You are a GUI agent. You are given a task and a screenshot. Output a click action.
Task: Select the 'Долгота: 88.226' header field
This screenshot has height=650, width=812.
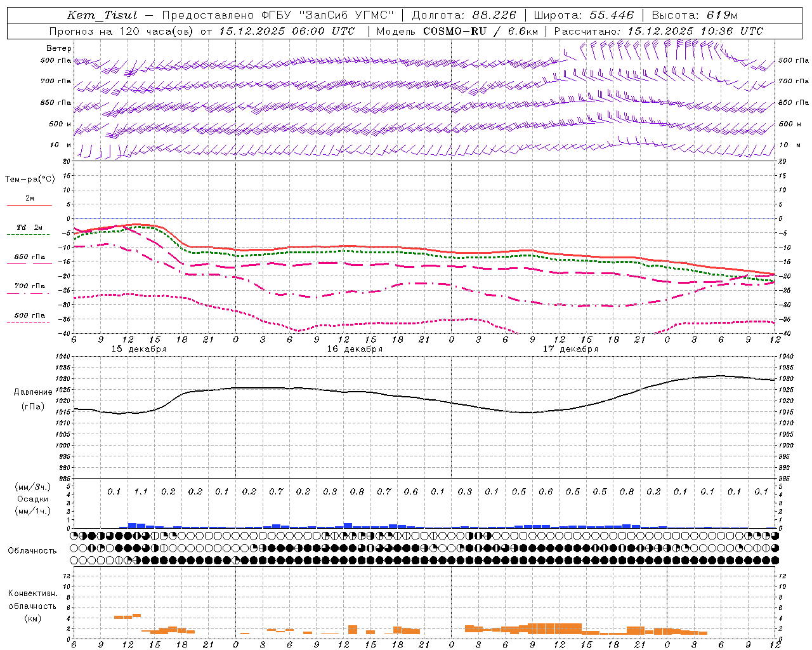pyautogui.click(x=464, y=15)
